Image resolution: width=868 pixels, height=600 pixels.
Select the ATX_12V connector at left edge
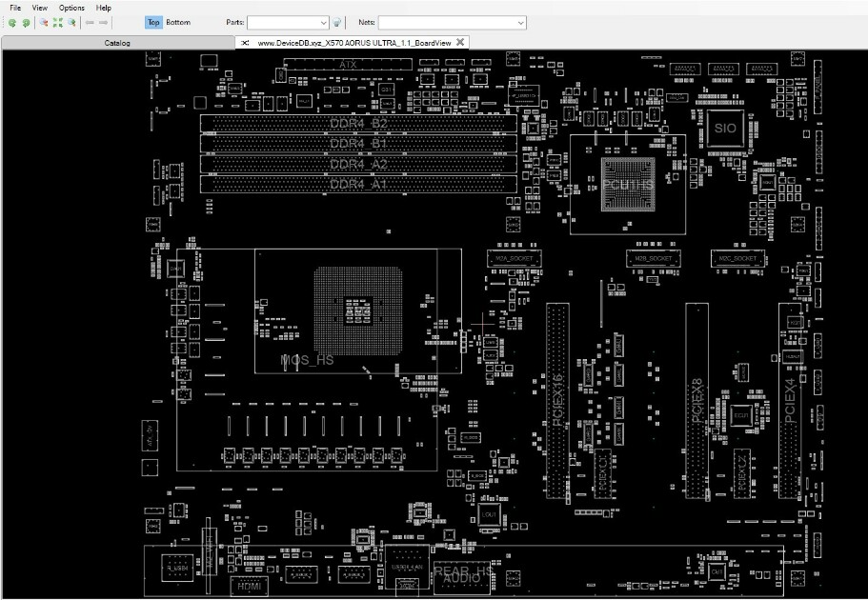(150, 435)
